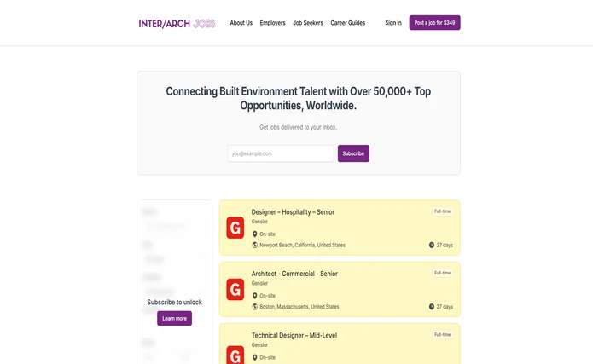Click globe icon beside Newport Beach, California
Viewport: 593px width, 364px height.
pos(254,245)
